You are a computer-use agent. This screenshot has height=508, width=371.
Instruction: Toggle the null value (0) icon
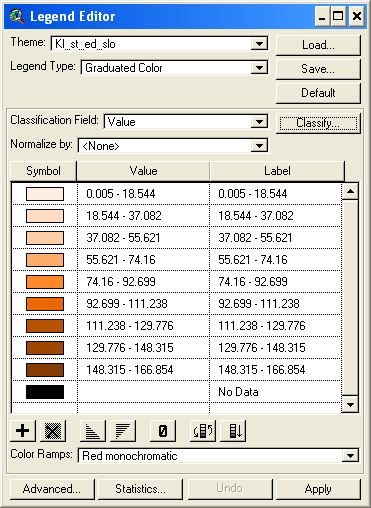(163, 431)
